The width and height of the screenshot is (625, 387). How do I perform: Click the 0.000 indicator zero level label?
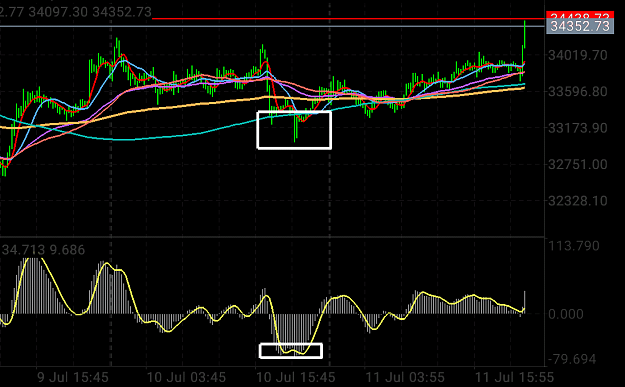click(x=566, y=314)
